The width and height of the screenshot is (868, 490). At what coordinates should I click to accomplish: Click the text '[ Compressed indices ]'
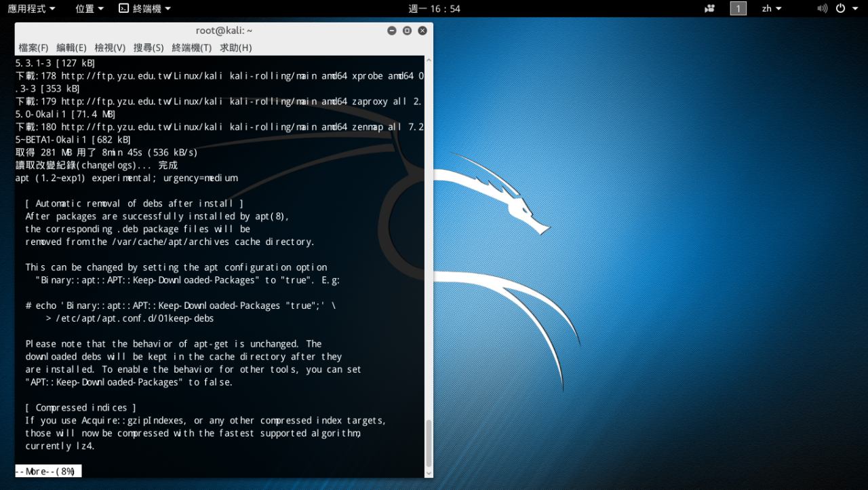81,408
